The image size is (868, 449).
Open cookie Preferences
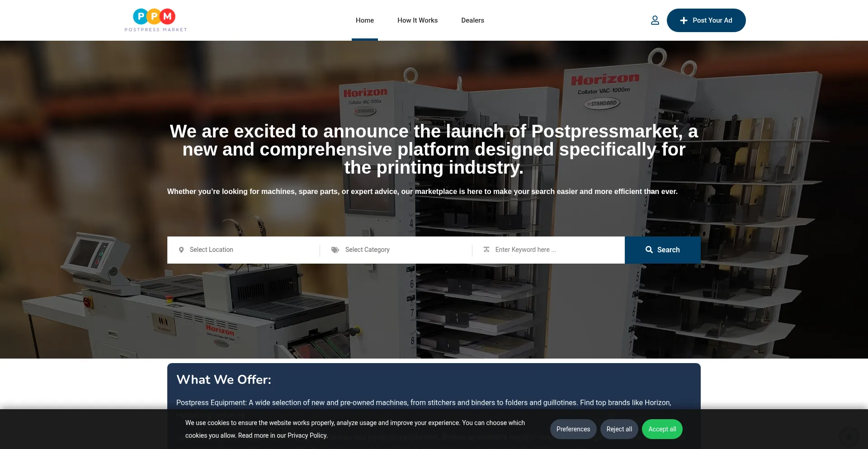point(573,429)
